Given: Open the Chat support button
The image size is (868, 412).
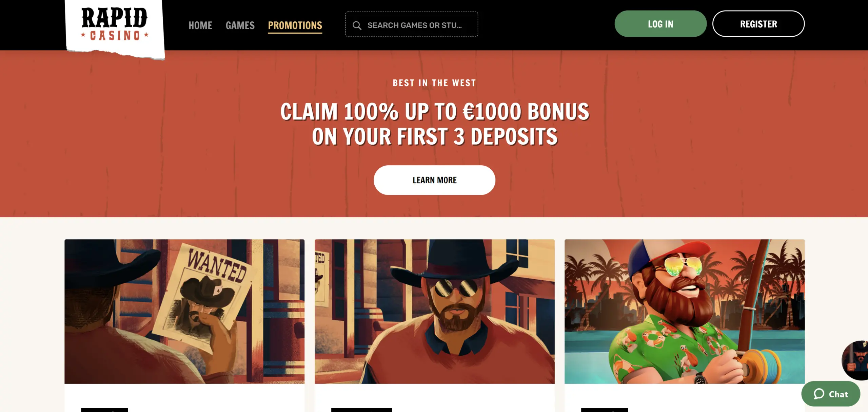Looking at the screenshot, I should (831, 394).
